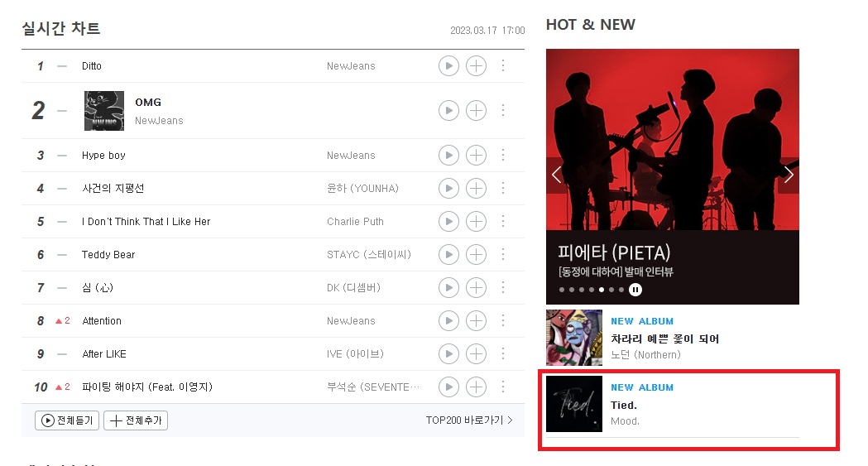Image resolution: width=868 pixels, height=466 pixels.
Task: Play Teddy Bear by STAYC
Action: pyautogui.click(x=448, y=255)
